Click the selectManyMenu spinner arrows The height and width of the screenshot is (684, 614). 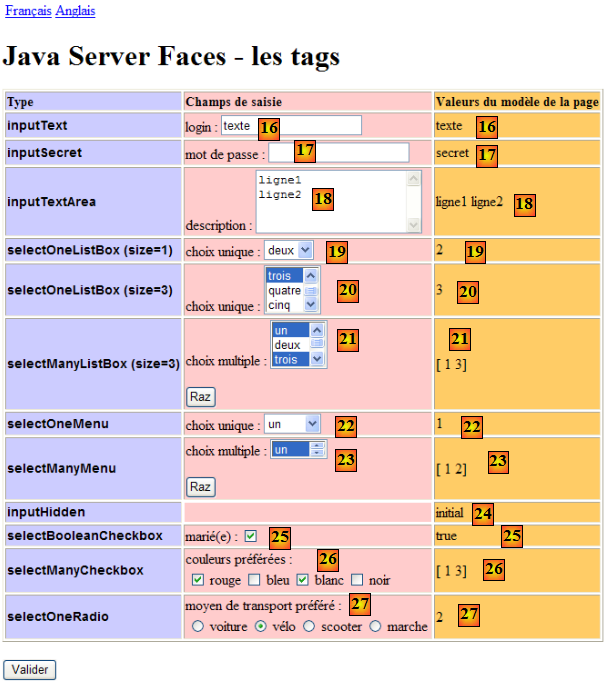(319, 450)
